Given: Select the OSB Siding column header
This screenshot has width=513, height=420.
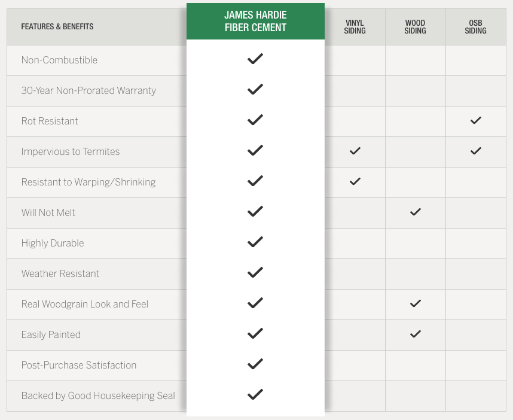Looking at the screenshot, I should coord(476,27).
